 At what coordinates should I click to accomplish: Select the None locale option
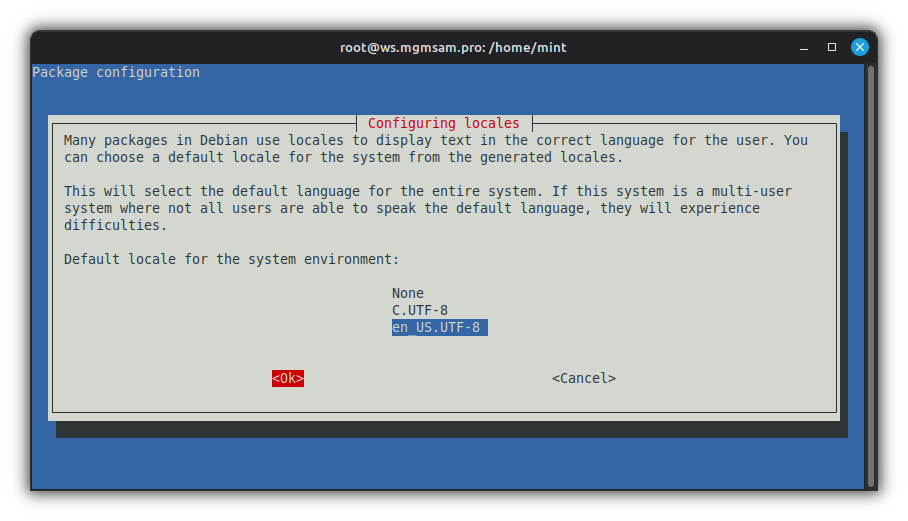[408, 294]
